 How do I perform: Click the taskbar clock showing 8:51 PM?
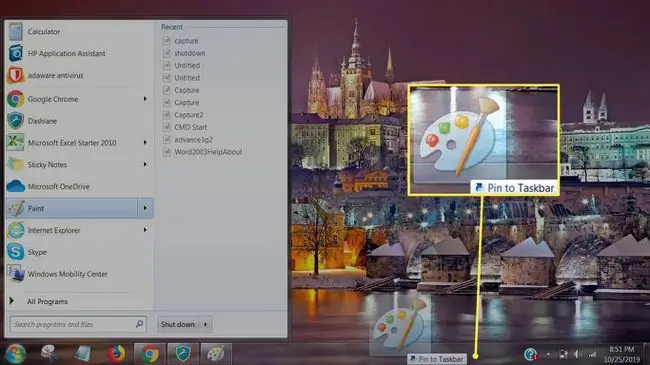622,354
